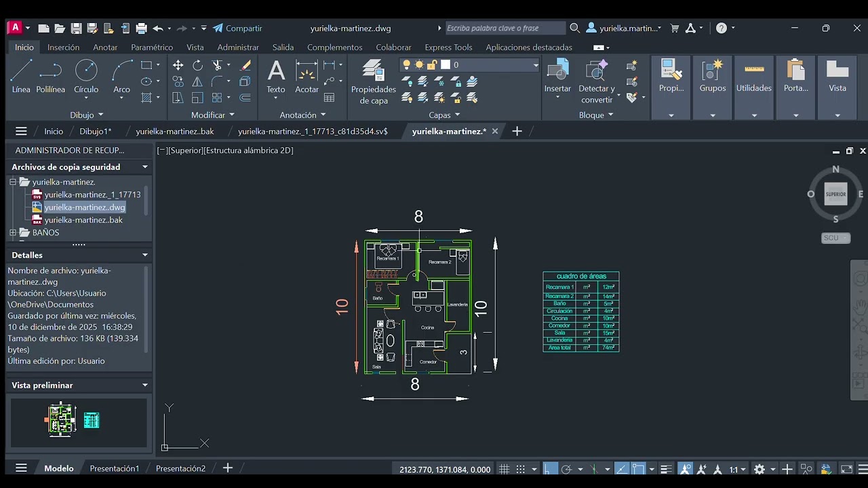Collapse the yurielka-martinez. folder node

(x=13, y=182)
